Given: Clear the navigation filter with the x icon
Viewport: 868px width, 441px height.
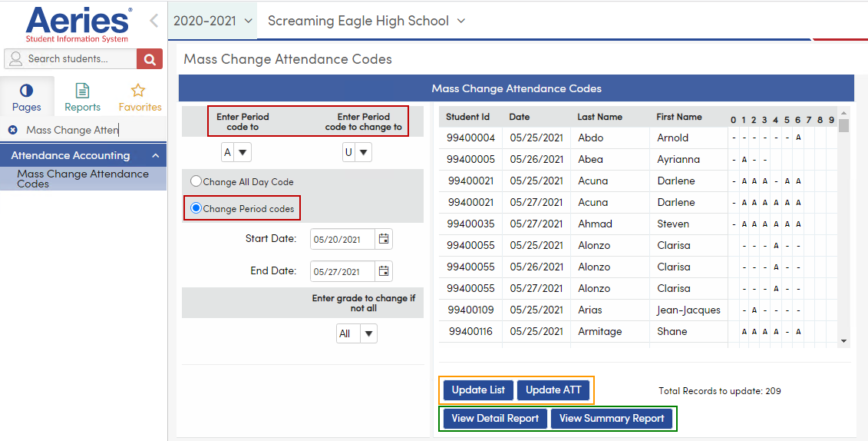Looking at the screenshot, I should click(13, 130).
